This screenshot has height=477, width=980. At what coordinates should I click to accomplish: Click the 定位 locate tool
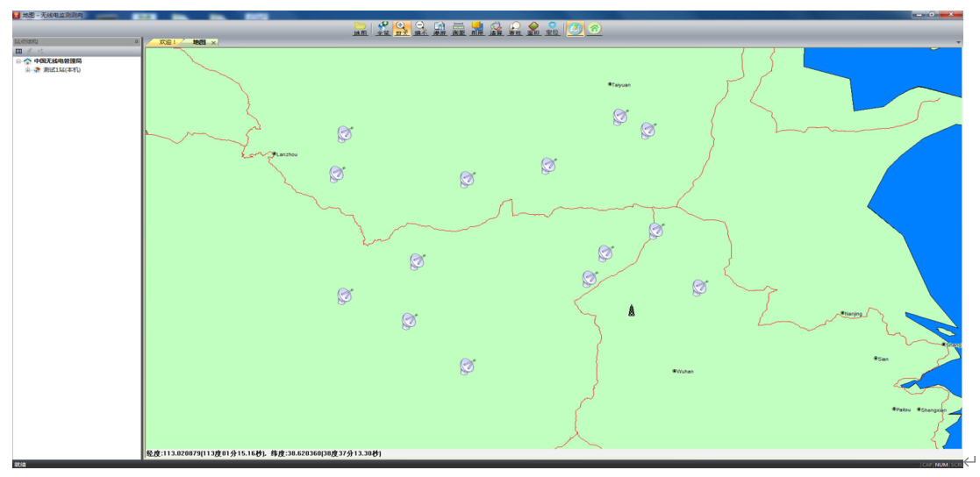552,28
